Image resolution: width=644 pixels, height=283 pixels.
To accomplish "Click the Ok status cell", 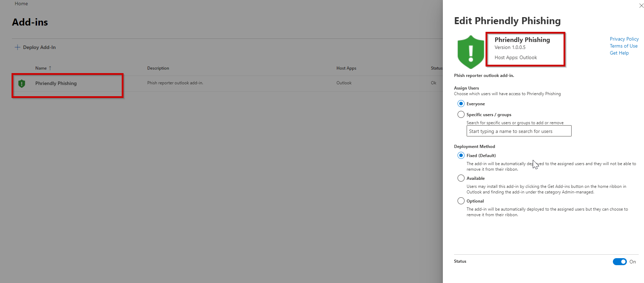I will pos(433,83).
